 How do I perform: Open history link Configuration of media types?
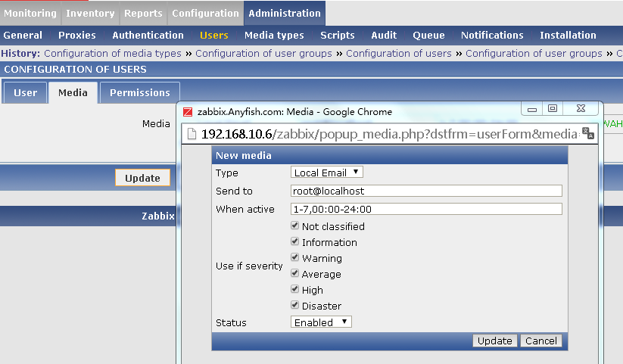pos(113,53)
